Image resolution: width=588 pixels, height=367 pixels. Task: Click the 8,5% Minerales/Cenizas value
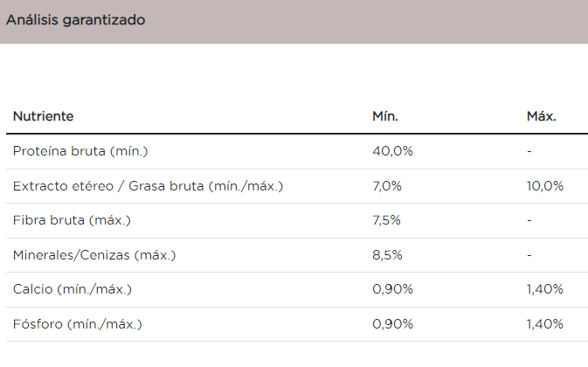[387, 255]
